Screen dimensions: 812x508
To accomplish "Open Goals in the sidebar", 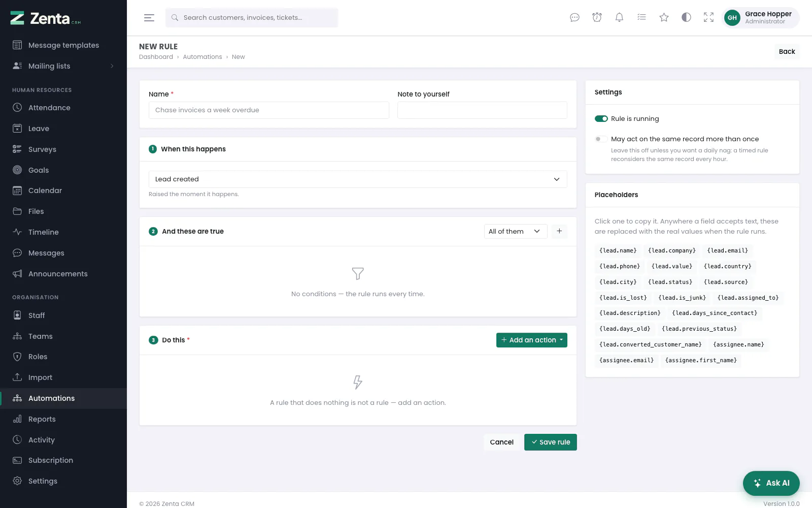I will [x=63, y=170].
